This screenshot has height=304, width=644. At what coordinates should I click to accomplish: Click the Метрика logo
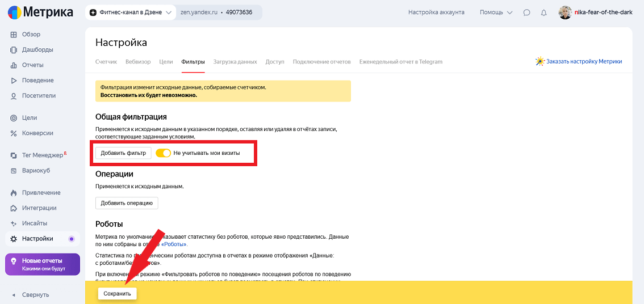point(40,12)
